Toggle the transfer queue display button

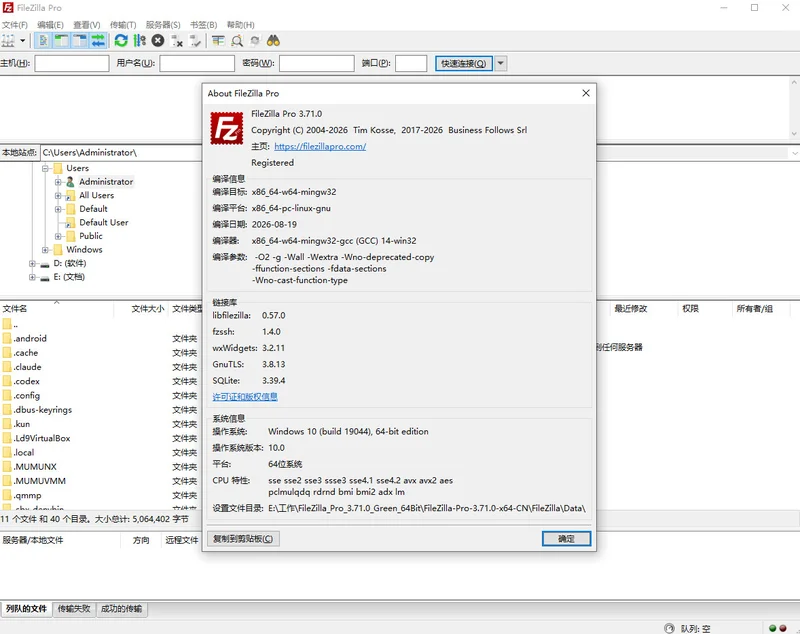coord(98,41)
